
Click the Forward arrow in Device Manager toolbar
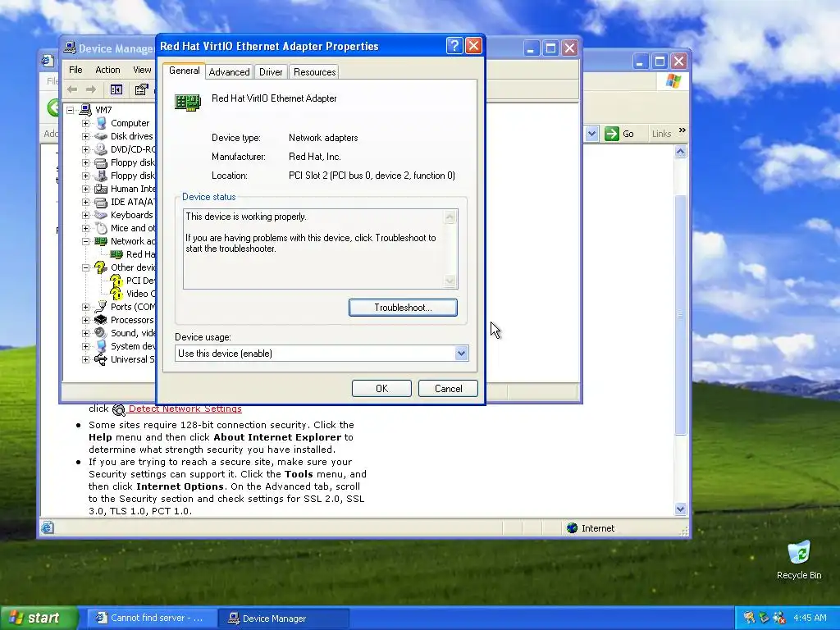coord(91,89)
